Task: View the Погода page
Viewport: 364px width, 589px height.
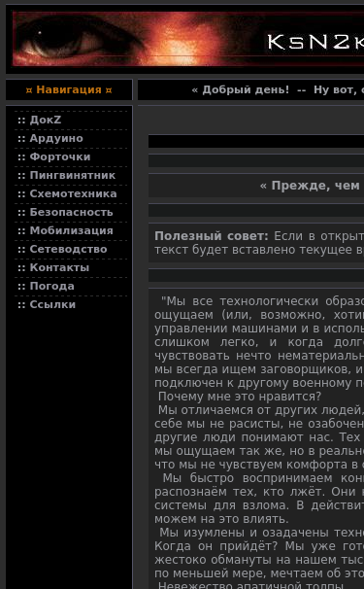Action: point(51,286)
